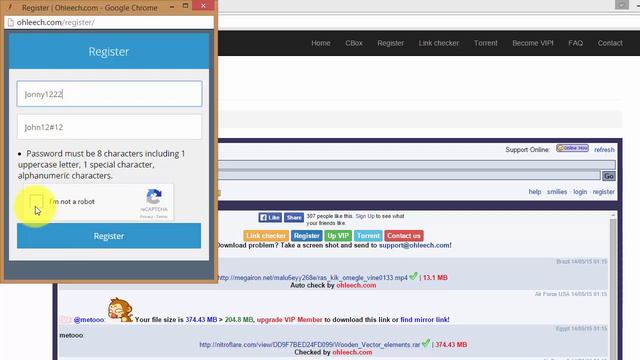Click the @metooo mention
The width and height of the screenshot is (640, 360).
click(x=89, y=320)
